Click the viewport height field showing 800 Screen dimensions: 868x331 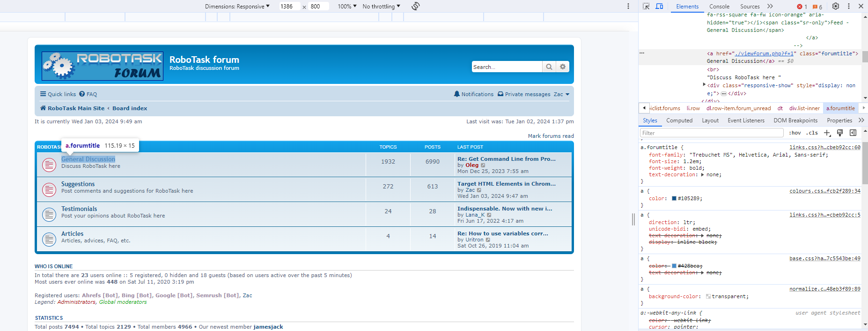tap(319, 7)
